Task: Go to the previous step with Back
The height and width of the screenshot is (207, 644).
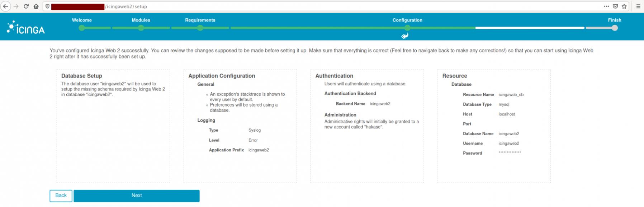Action: [61, 196]
